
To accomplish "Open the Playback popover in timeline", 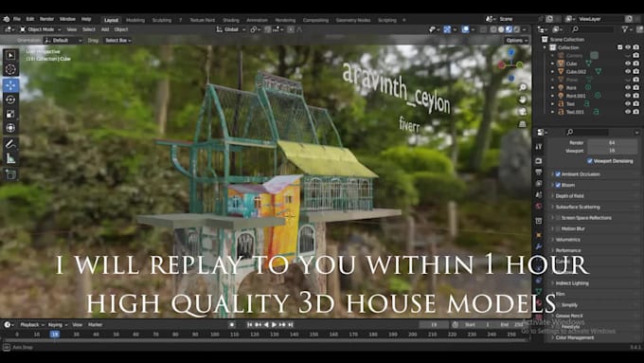I will click(31, 325).
